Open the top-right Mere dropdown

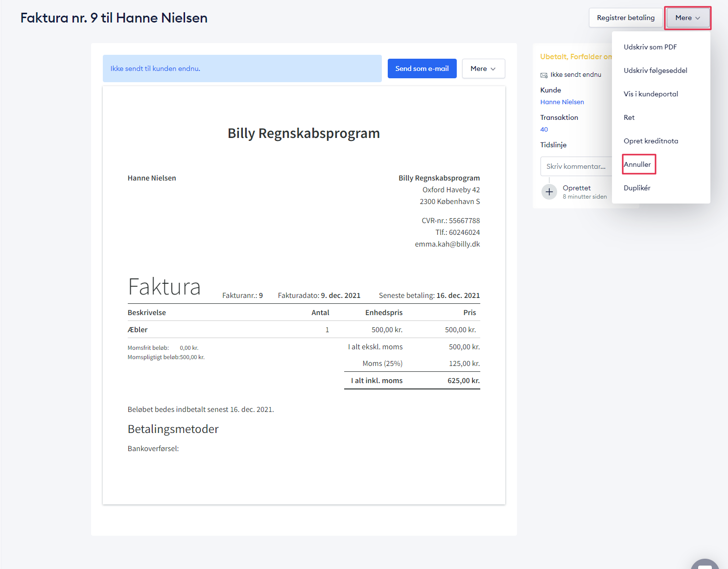[687, 18]
